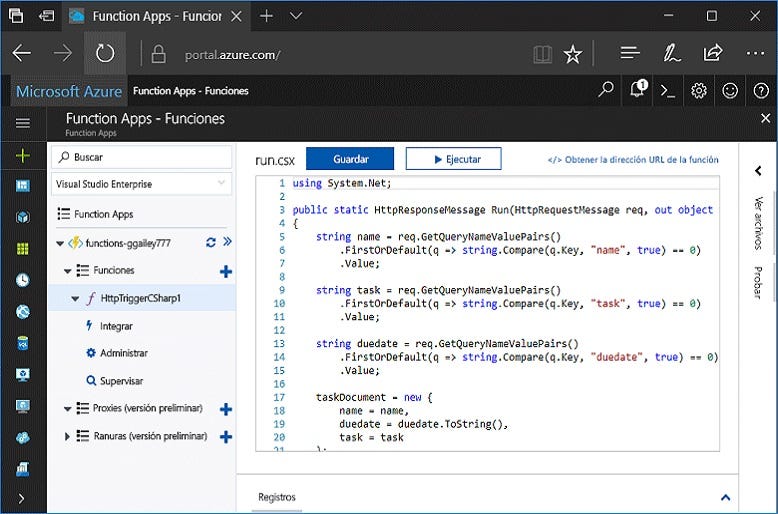
Task: Open the Azure help question mark
Action: coord(761,91)
